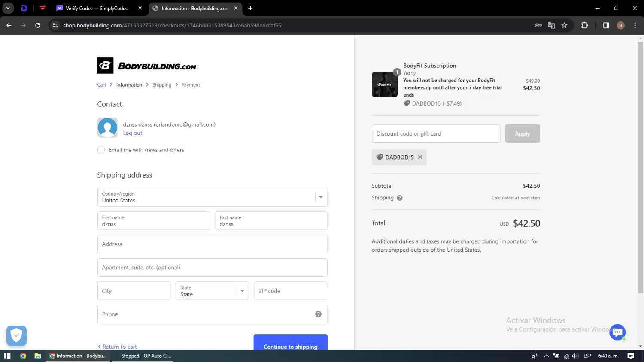This screenshot has height=362, width=644.
Task: Remove the DADBOD15 discount code
Action: pos(420,157)
